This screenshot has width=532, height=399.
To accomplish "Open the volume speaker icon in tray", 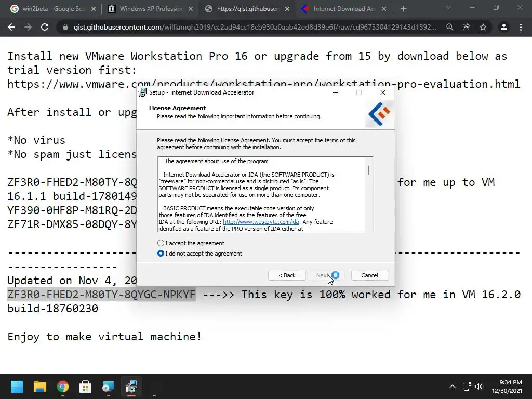I will coord(478,387).
